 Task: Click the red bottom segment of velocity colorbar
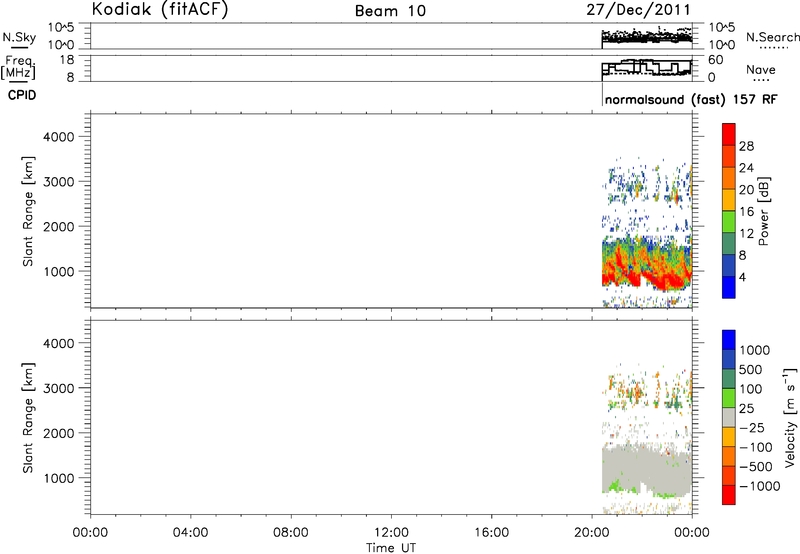point(729,495)
